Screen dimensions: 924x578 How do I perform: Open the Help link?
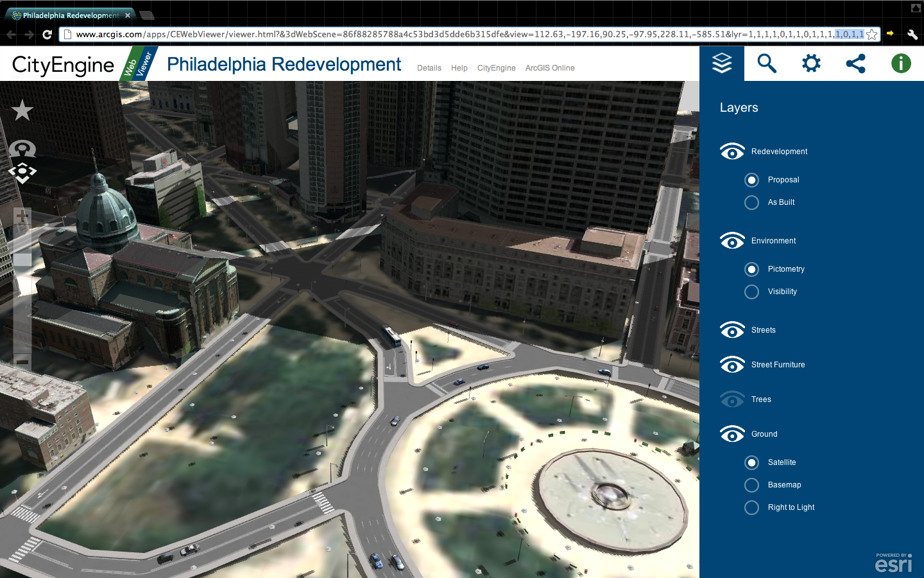tap(459, 68)
